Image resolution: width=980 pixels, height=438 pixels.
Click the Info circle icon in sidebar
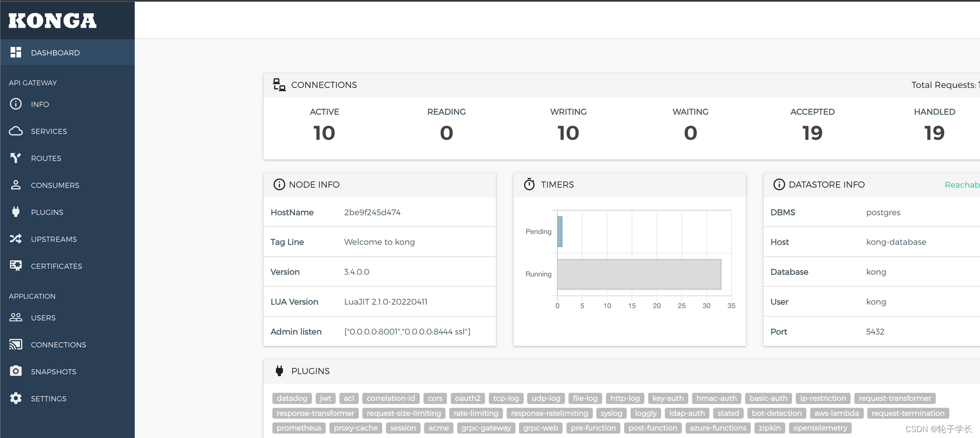click(16, 104)
